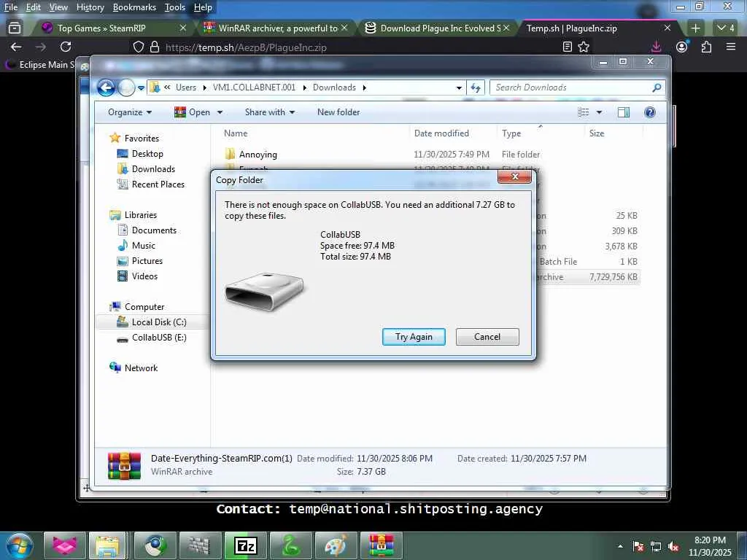Select CollabUSB (E:) drive

coord(159,338)
